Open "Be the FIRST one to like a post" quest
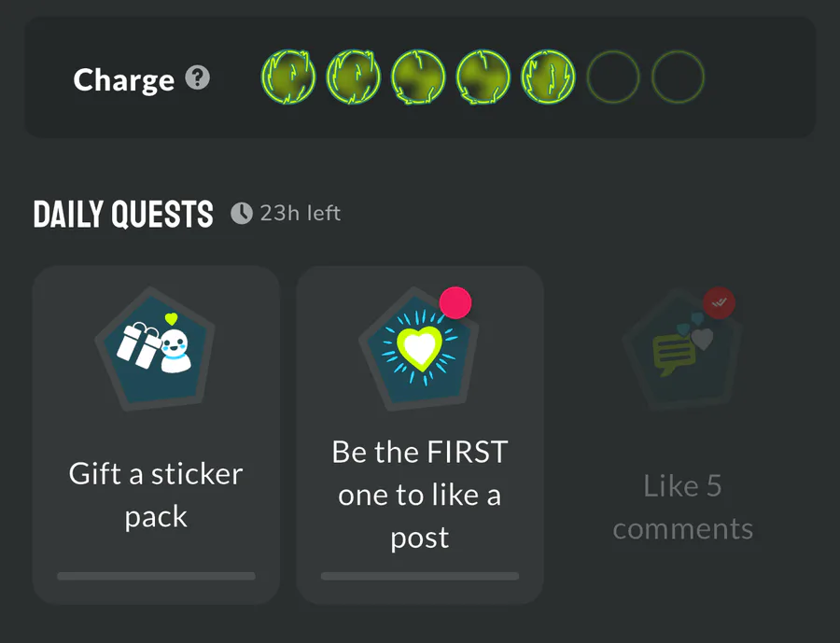The height and width of the screenshot is (643, 840). pyautogui.click(x=419, y=495)
